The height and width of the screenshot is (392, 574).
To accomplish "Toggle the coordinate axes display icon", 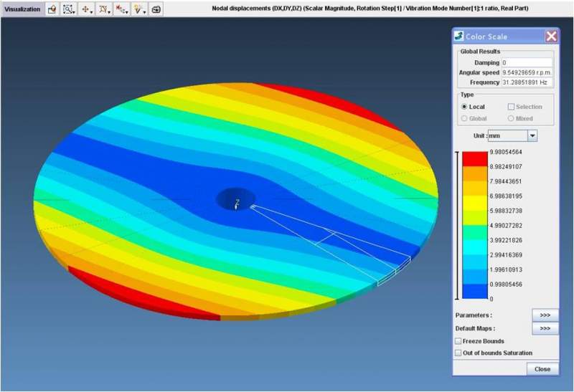I will point(120,9).
